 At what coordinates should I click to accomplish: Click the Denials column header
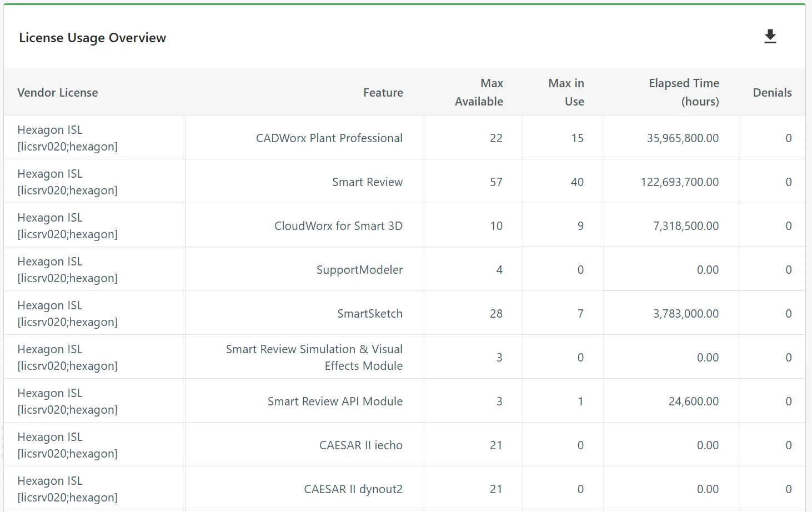coord(772,93)
